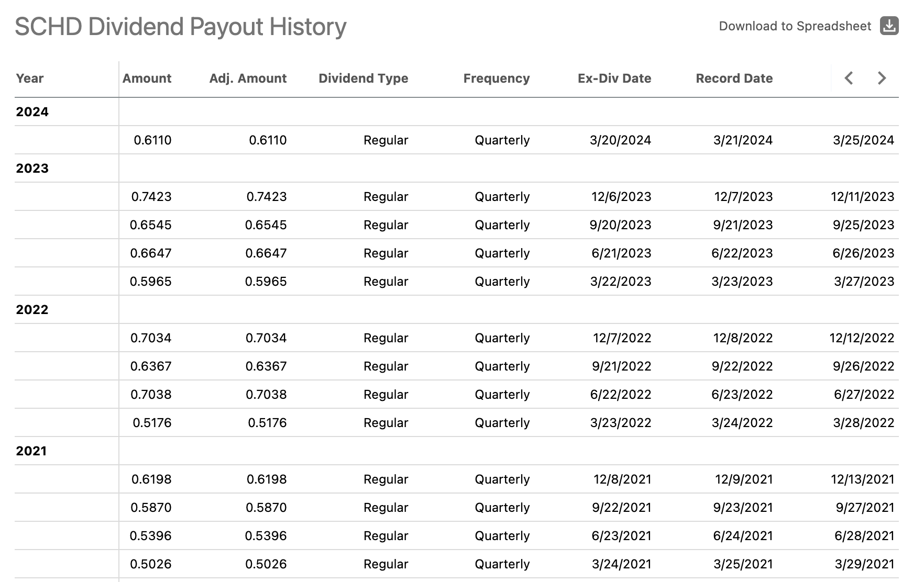This screenshot has width=924, height=582.
Task: Click the 0.5965 value in Amount column
Action: 150,282
